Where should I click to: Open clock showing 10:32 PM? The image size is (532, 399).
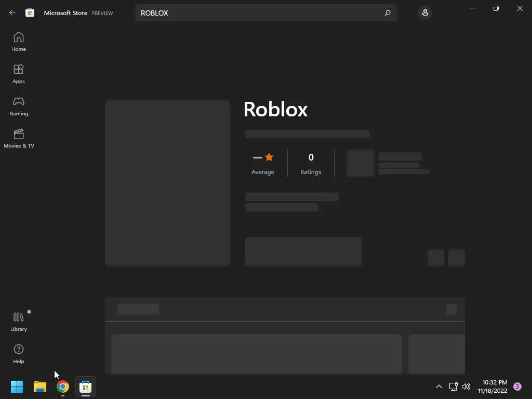click(x=493, y=387)
